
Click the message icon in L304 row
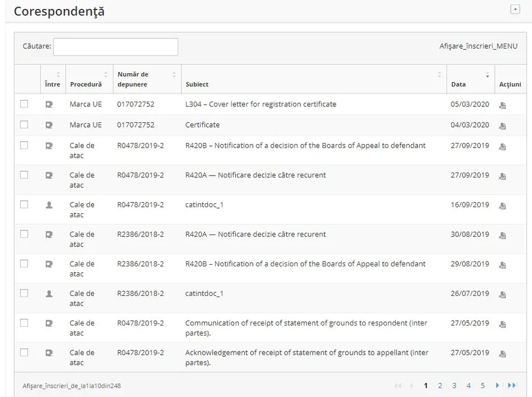(49, 105)
